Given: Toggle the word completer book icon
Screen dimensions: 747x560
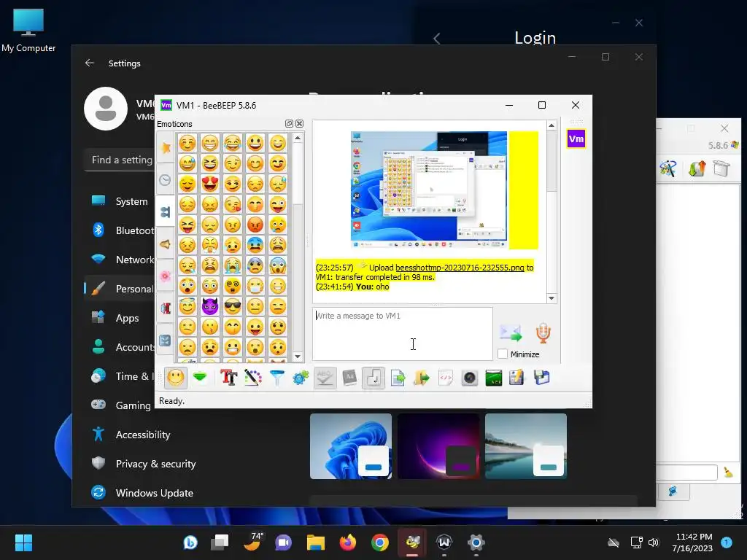Looking at the screenshot, I should pyautogui.click(x=349, y=378).
